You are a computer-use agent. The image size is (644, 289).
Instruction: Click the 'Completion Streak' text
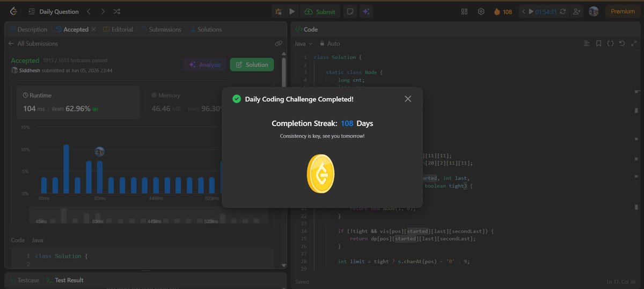[304, 124]
